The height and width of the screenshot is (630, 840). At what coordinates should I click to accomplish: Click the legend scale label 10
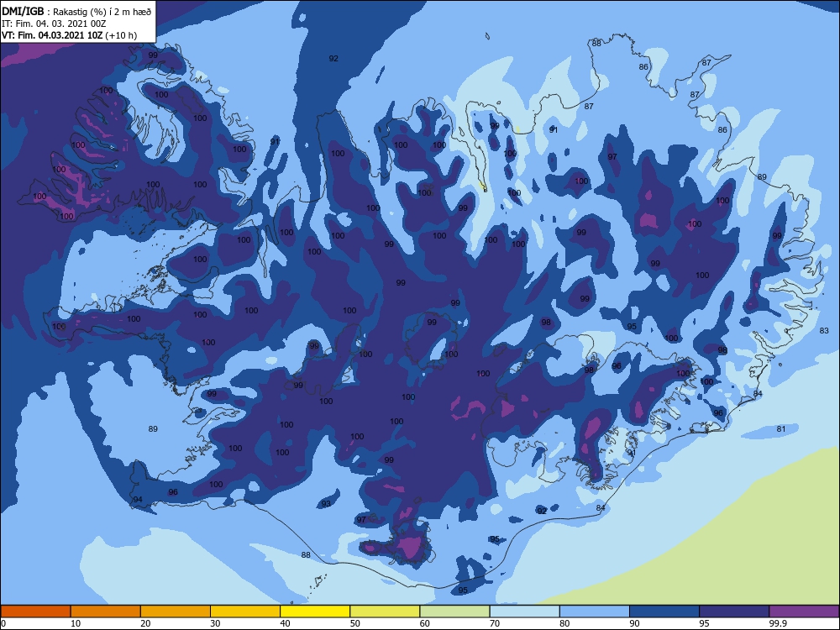pyautogui.click(x=76, y=623)
